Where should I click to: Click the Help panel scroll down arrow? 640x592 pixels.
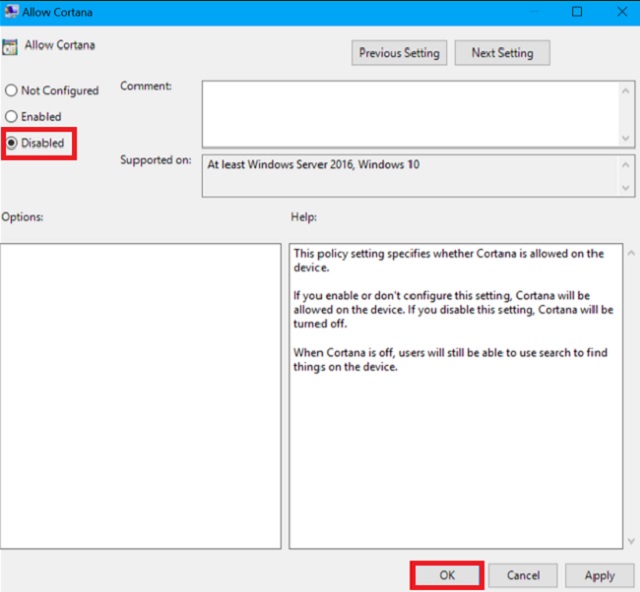[631, 541]
